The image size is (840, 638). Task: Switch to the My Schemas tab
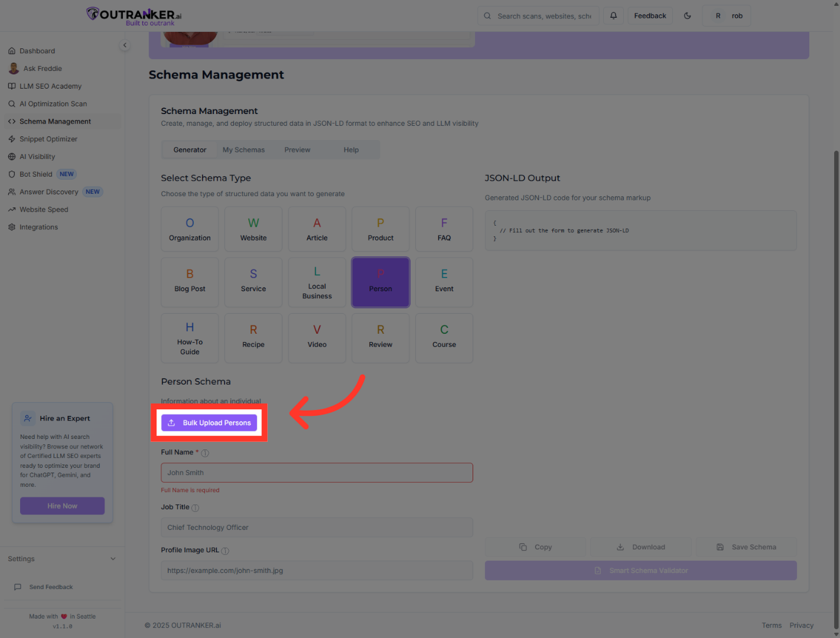[x=243, y=149]
